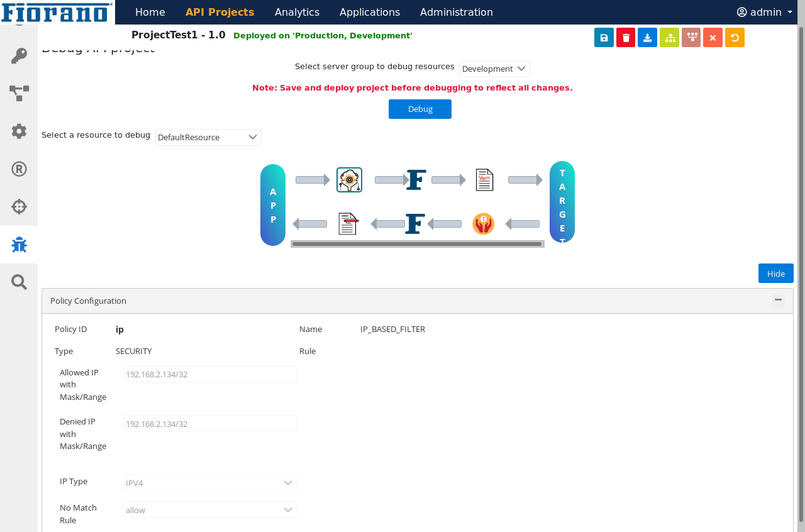The height and width of the screenshot is (532, 805).
Task: Click the crosshair target icon in sidebar
Action: 19,206
